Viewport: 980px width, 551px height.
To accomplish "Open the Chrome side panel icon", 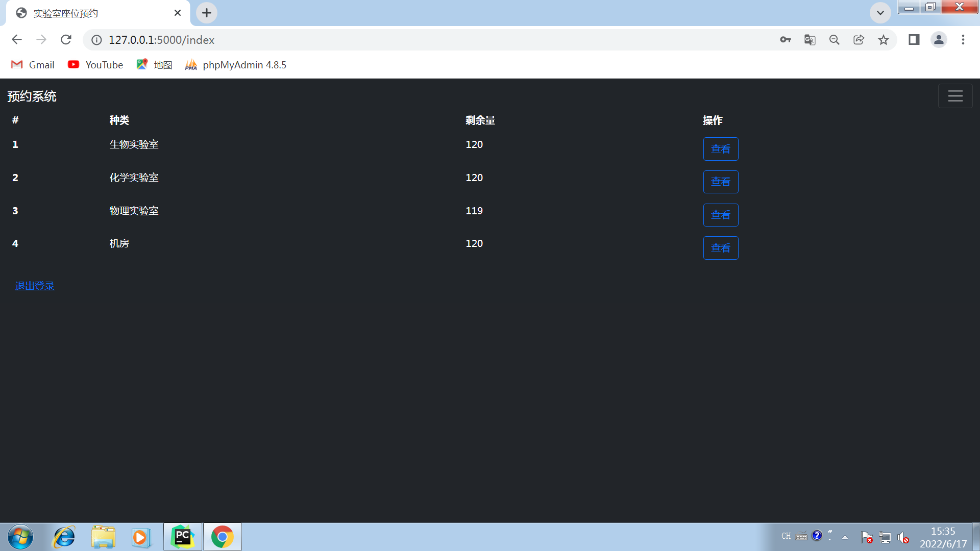I will click(914, 39).
